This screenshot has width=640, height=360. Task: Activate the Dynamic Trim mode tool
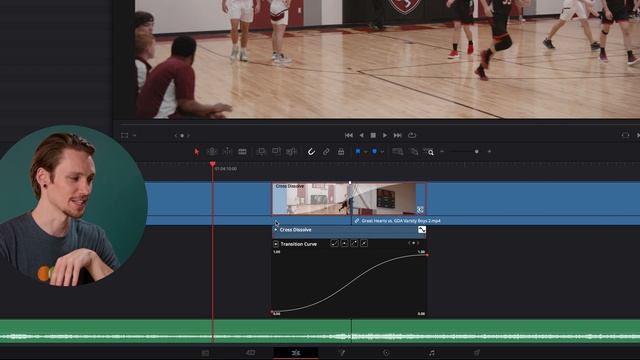click(x=227, y=152)
